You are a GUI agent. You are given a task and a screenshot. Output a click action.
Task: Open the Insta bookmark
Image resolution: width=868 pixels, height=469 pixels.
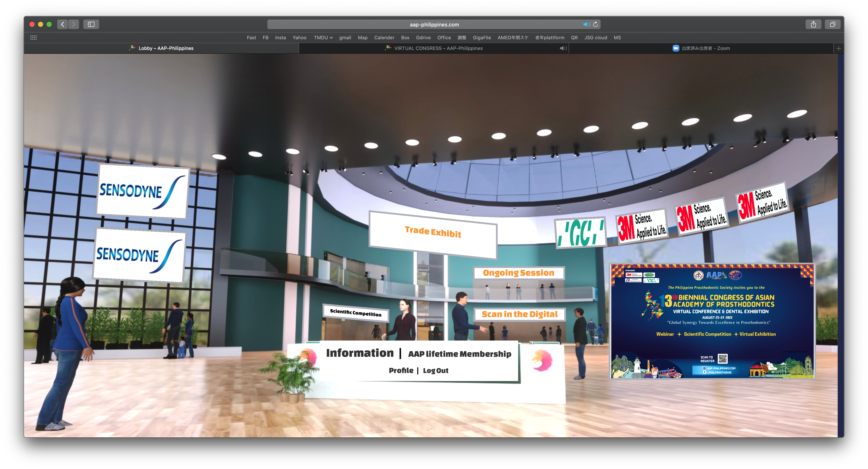[280, 38]
